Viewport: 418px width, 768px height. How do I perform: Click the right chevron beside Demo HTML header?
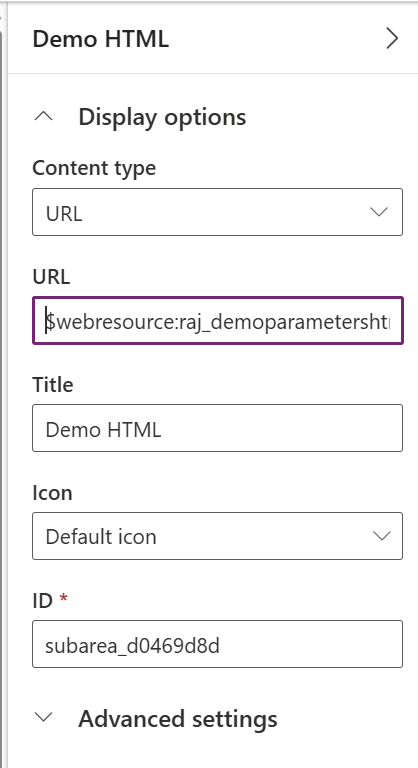(x=392, y=38)
